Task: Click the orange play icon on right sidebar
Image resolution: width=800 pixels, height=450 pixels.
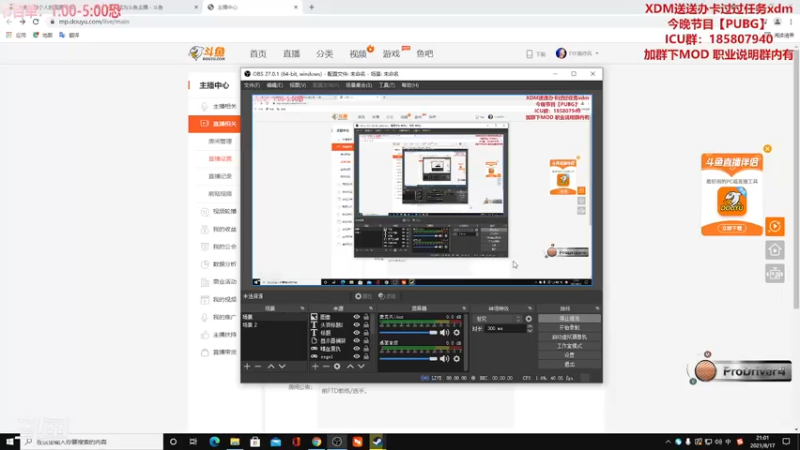Action: pyautogui.click(x=774, y=227)
